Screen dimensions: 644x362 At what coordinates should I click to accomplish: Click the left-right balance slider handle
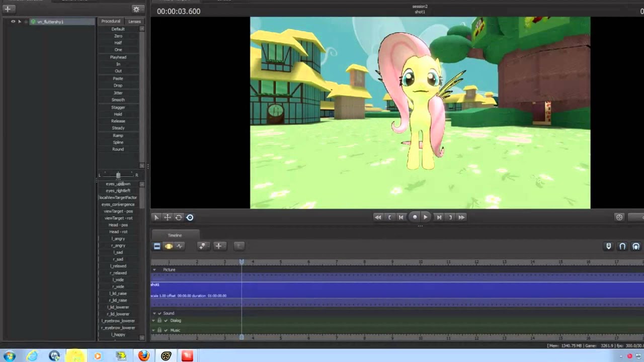[x=118, y=175]
